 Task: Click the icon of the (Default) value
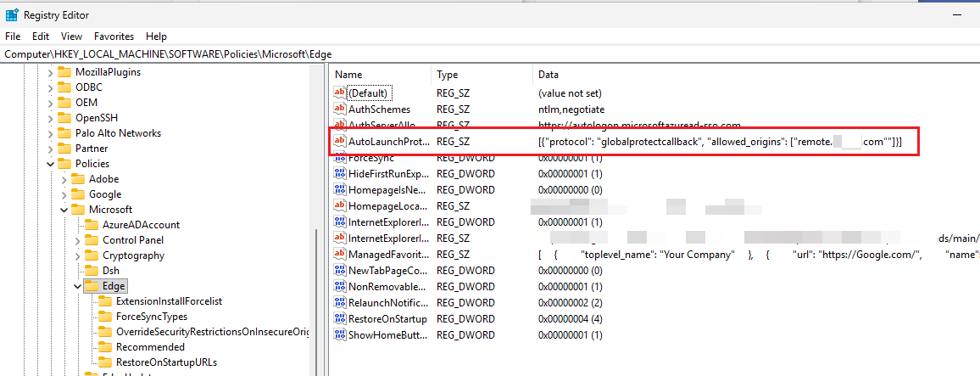(340, 93)
